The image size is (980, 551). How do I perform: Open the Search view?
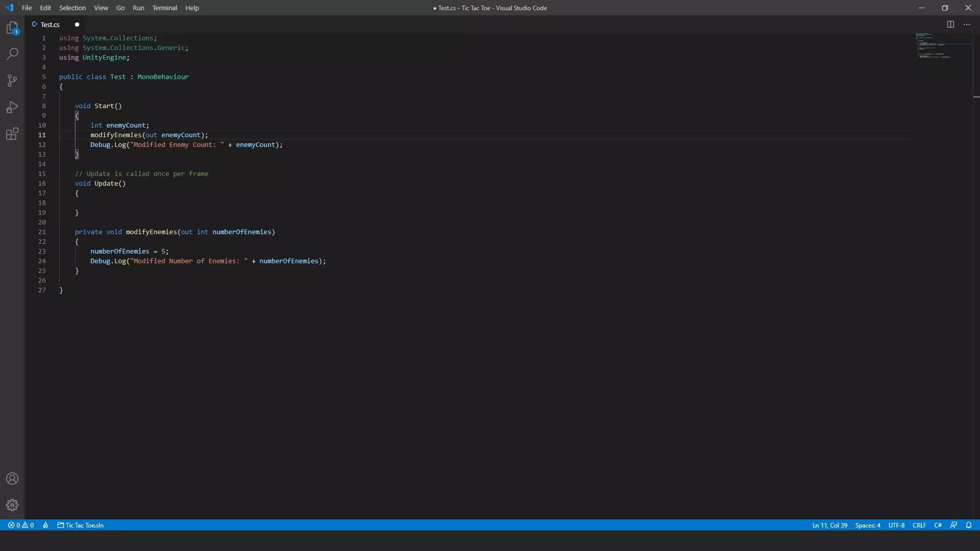pyautogui.click(x=12, y=54)
